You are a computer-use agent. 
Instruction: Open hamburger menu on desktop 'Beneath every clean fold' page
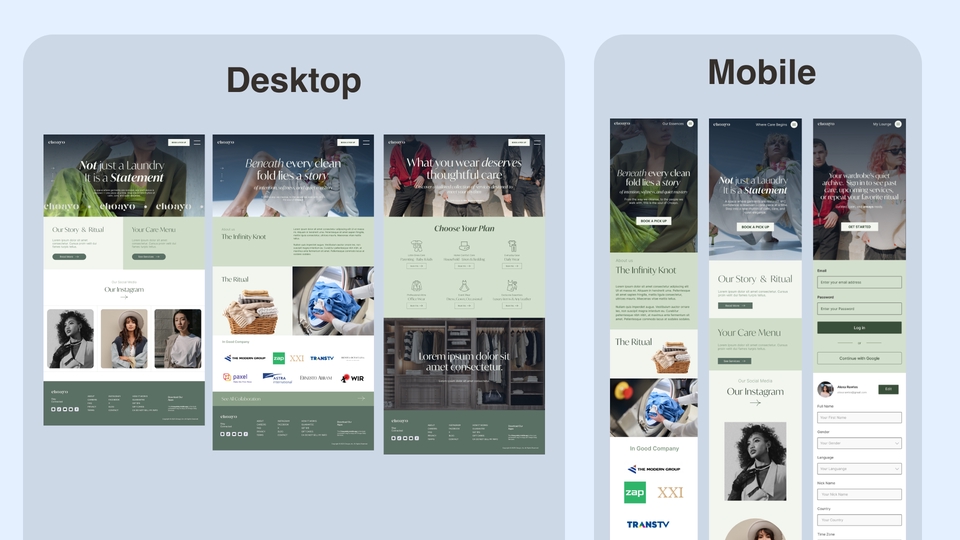[366, 142]
